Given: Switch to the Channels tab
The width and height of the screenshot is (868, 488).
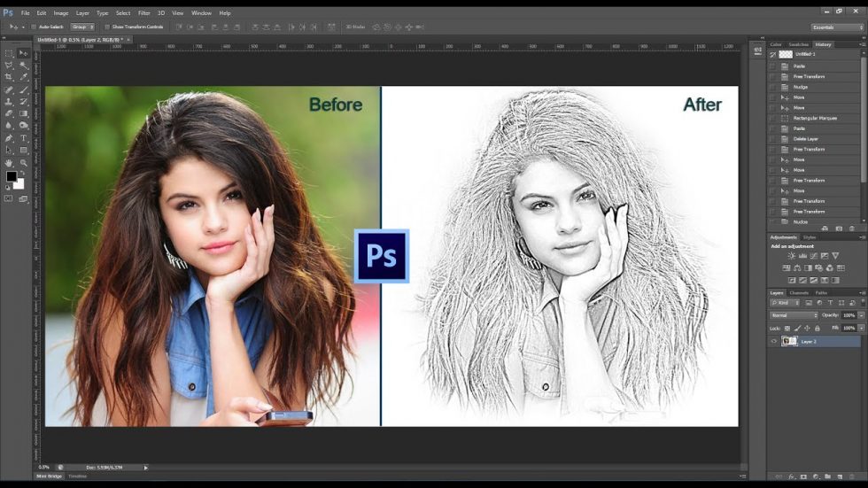Looking at the screenshot, I should coord(799,292).
